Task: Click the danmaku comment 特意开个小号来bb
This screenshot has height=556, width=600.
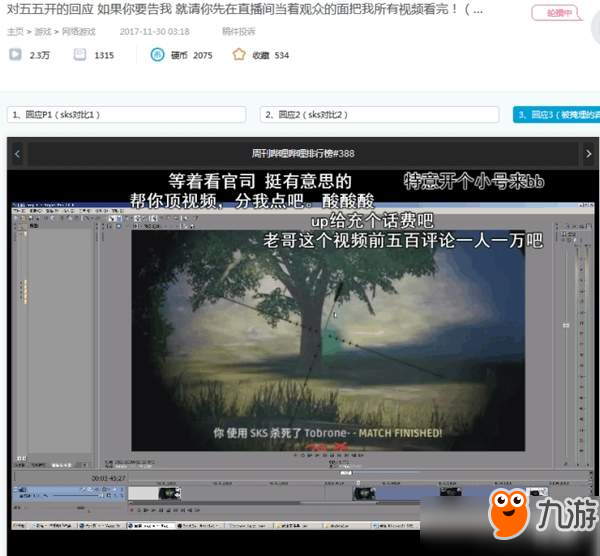Action: click(474, 181)
